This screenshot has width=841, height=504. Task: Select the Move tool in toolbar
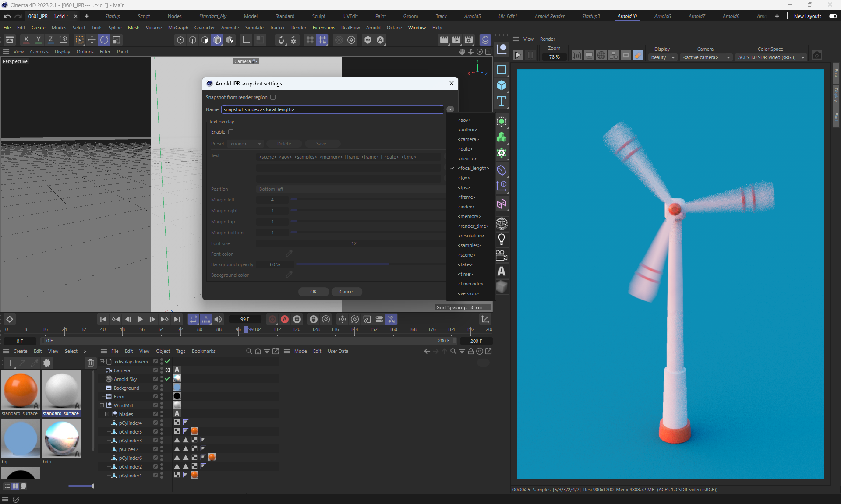[x=92, y=40]
